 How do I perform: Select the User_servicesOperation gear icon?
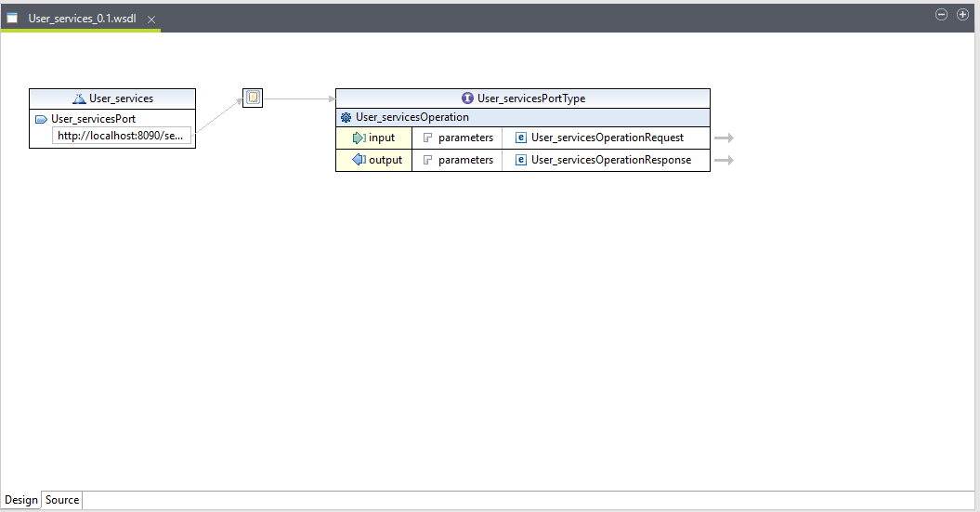[346, 118]
